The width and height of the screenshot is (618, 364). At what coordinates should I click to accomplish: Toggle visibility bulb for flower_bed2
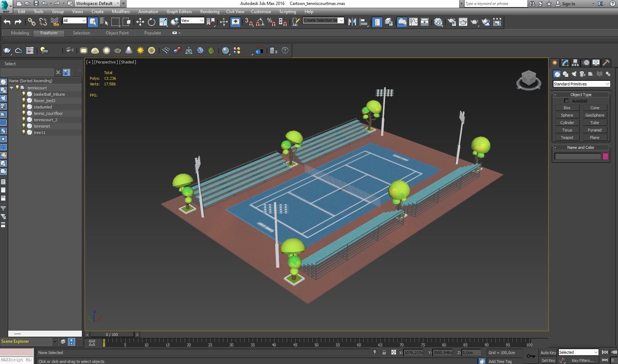pos(24,100)
